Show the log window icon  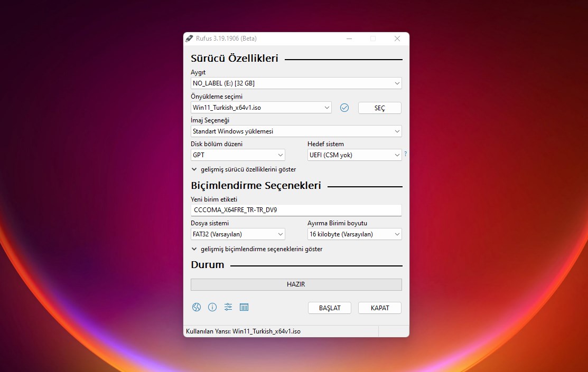[x=244, y=307]
